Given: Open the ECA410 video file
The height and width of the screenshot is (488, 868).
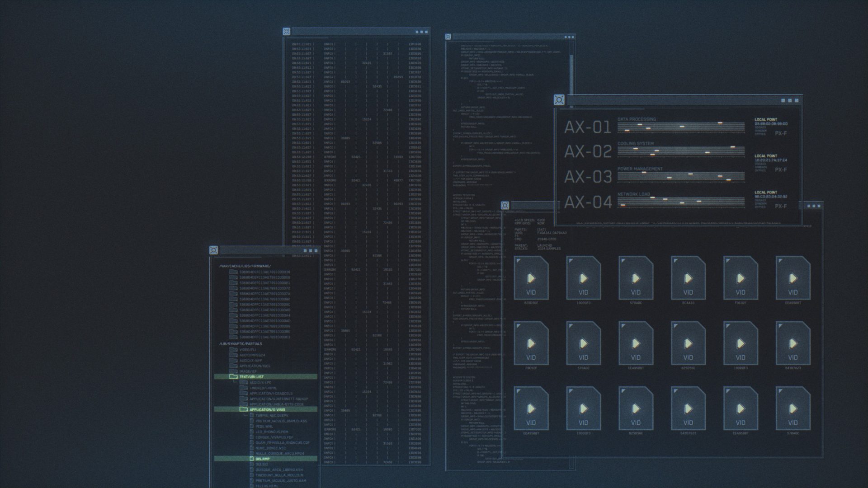Looking at the screenshot, I should [x=688, y=278].
